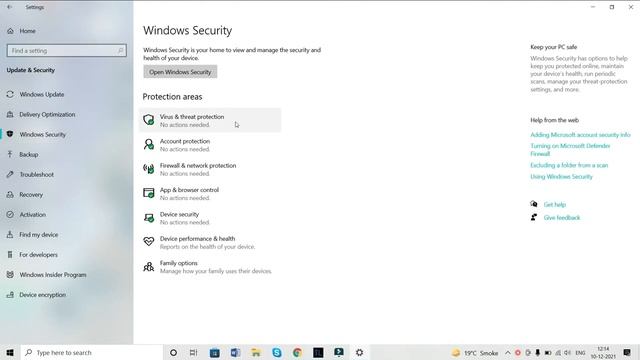
Task: Open Virus & threat protection text label
Action: [192, 117]
